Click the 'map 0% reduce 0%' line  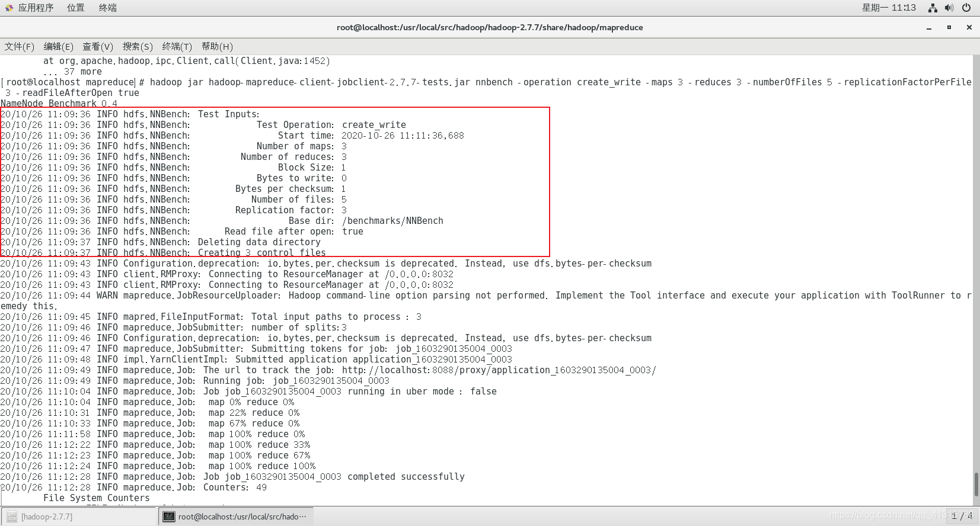pos(147,402)
